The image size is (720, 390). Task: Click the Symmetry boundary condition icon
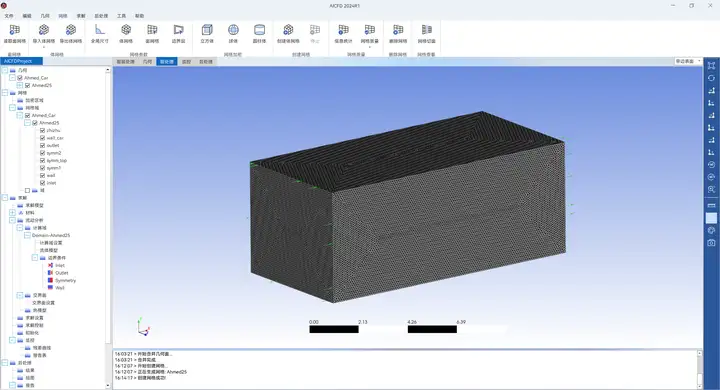tap(51, 280)
